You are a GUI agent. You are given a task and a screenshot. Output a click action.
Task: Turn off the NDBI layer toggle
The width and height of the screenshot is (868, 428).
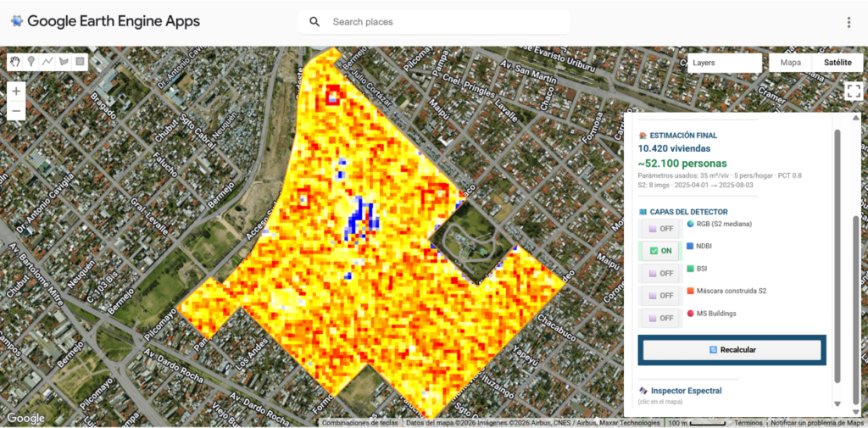[x=659, y=251]
